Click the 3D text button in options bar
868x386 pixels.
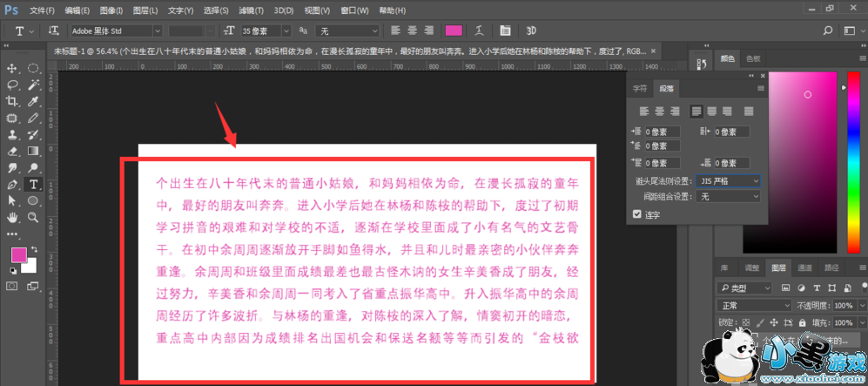531,30
